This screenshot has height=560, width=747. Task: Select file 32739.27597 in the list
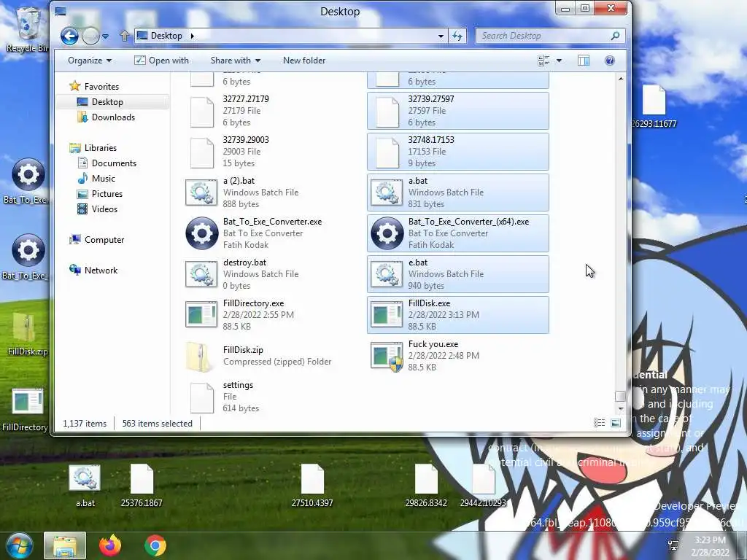click(x=458, y=111)
